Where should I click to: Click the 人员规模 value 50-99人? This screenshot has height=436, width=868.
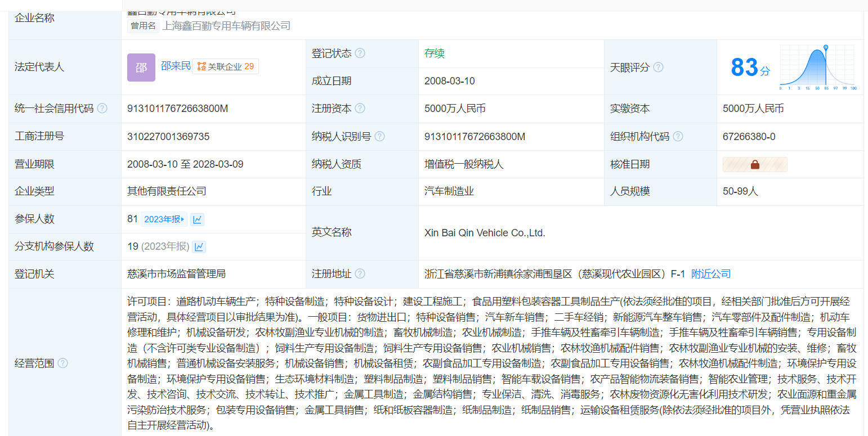pyautogui.click(x=740, y=191)
